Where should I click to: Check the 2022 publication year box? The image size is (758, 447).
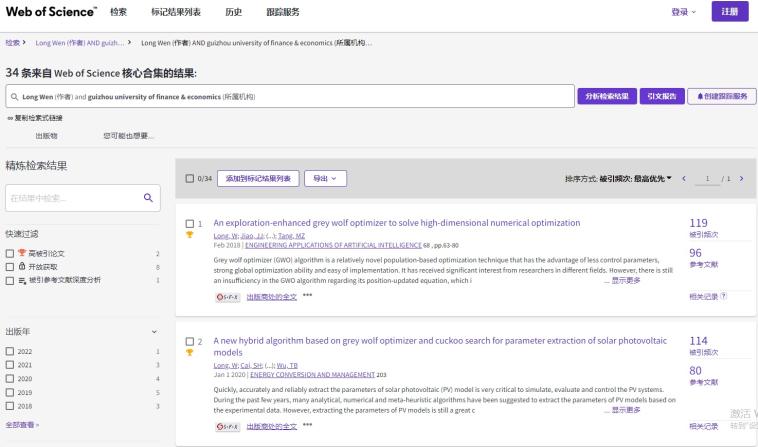point(10,351)
